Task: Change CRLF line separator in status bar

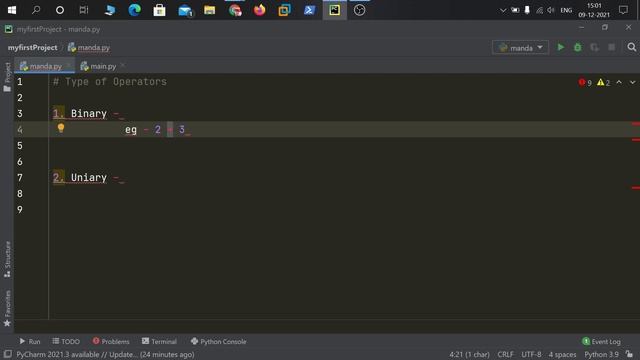Action: pyautogui.click(x=505, y=354)
